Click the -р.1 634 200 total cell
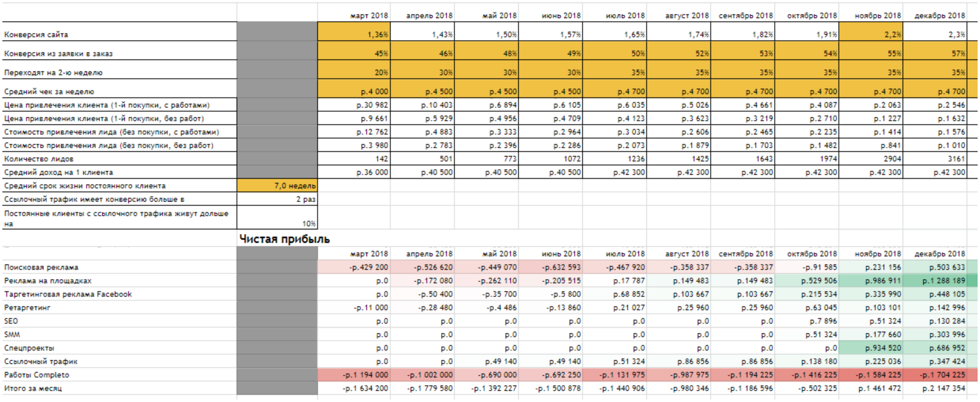This screenshot has height=402, width=980. click(354, 388)
